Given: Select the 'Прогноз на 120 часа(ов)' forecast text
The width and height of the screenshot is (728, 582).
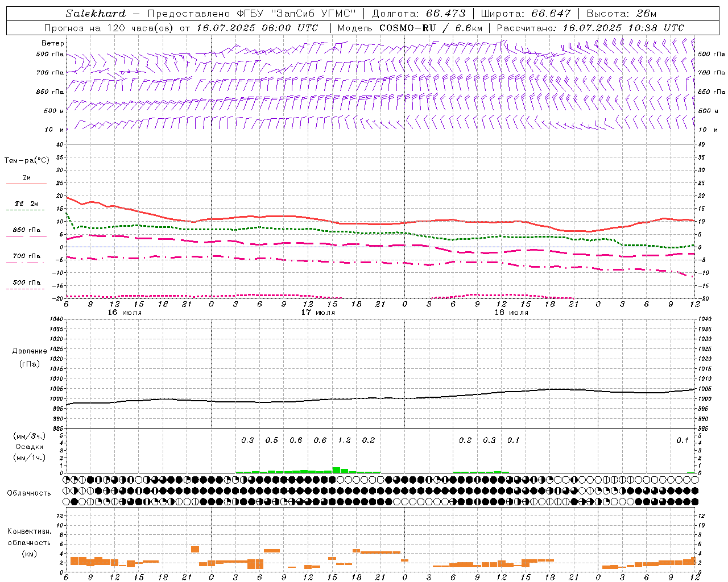Looking at the screenshot, I should [110, 28].
